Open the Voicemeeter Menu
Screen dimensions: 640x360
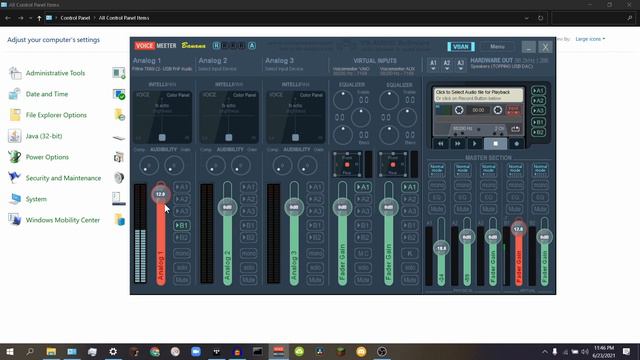497,47
